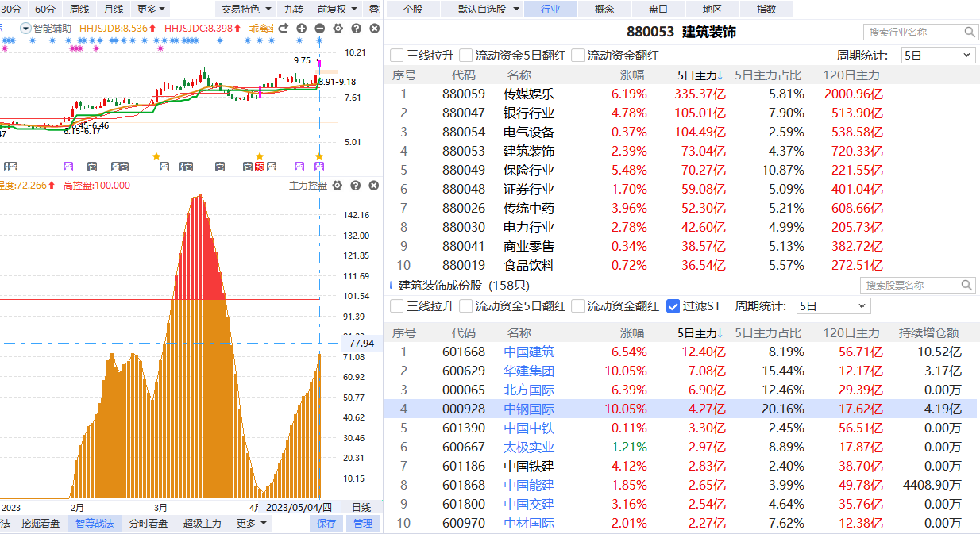This screenshot has height=534, width=980.
Task: Click the leftmost yellow star under K-line chart
Action: click(x=156, y=156)
